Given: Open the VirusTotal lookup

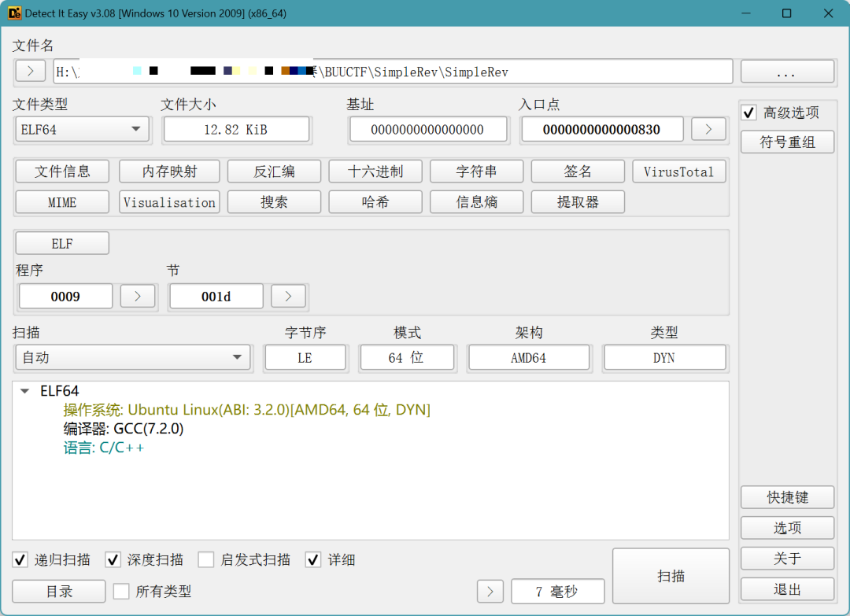Looking at the screenshot, I should click(678, 172).
